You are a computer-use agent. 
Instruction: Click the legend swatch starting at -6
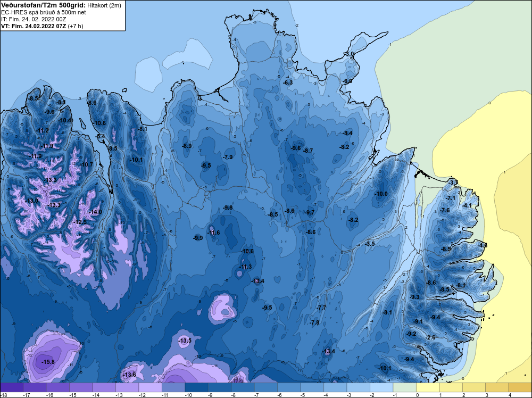click(x=289, y=388)
